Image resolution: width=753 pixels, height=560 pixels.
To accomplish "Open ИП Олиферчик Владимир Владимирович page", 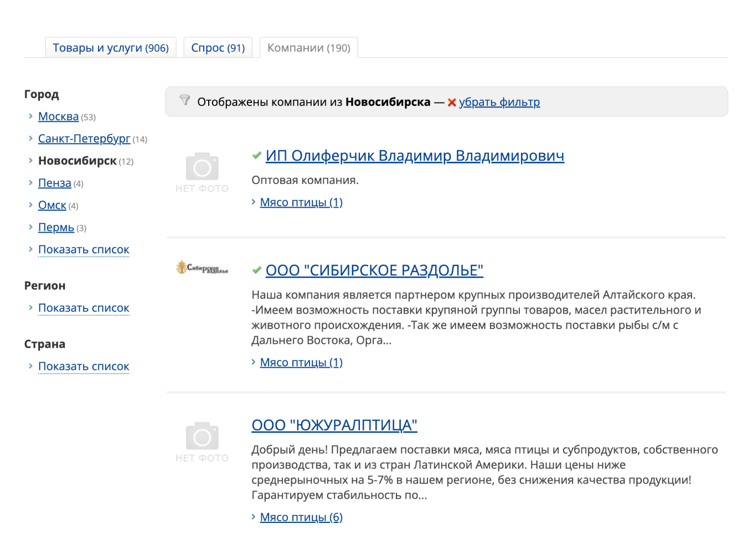I will click(415, 156).
